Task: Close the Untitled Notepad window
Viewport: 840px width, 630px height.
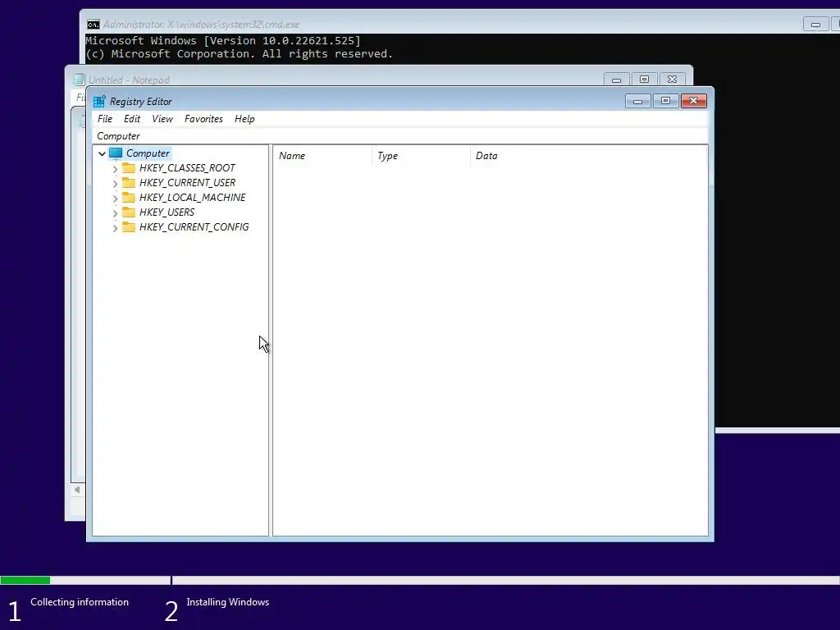Action: tap(673, 80)
